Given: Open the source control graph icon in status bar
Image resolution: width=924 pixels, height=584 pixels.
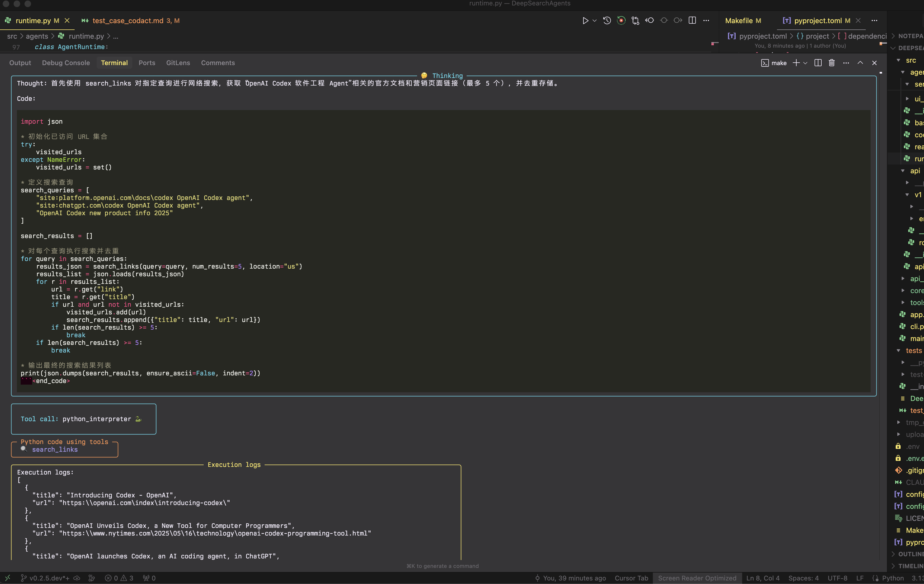Looking at the screenshot, I should (x=91, y=578).
